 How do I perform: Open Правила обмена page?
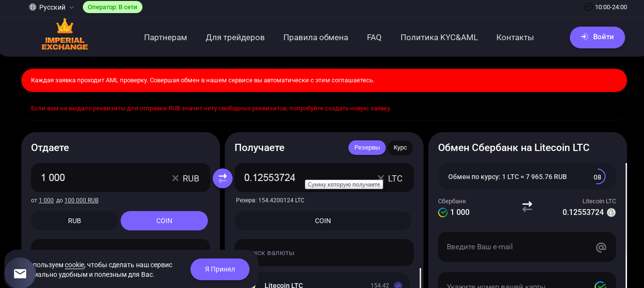[x=315, y=37]
